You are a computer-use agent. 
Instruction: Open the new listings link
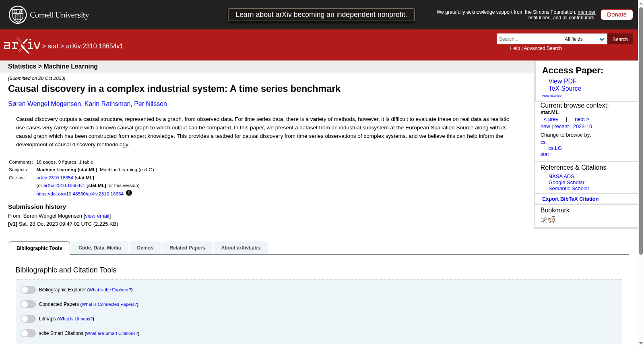(545, 127)
